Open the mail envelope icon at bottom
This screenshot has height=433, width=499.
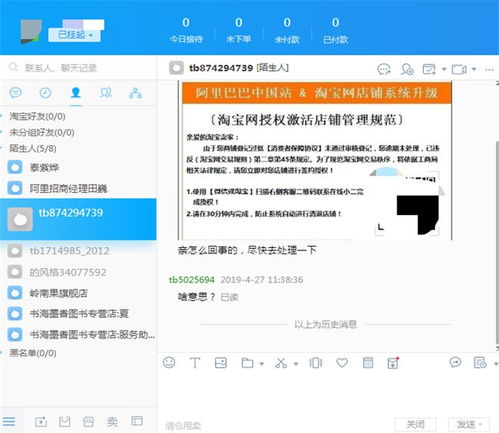click(x=64, y=422)
